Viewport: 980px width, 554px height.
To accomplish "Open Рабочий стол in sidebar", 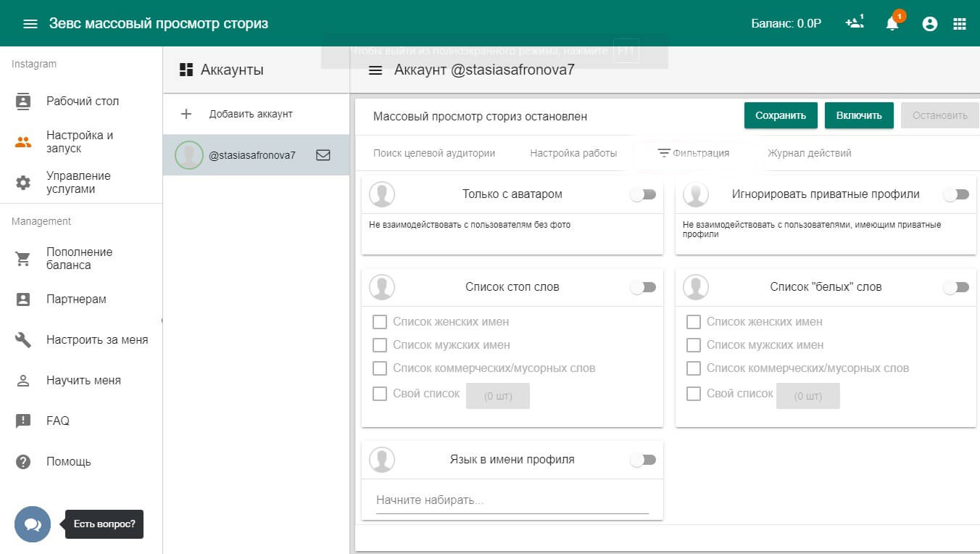I will tap(81, 102).
